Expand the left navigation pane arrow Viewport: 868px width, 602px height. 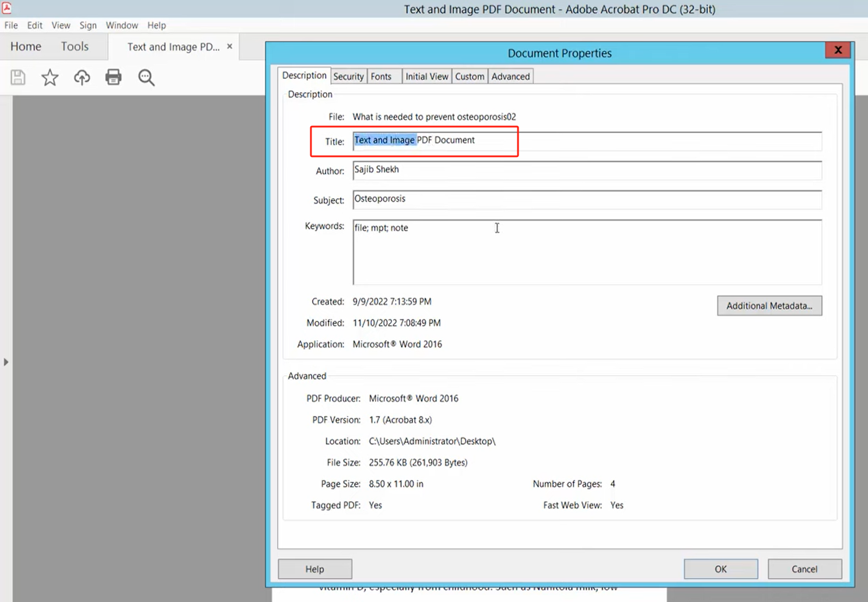[x=6, y=362]
